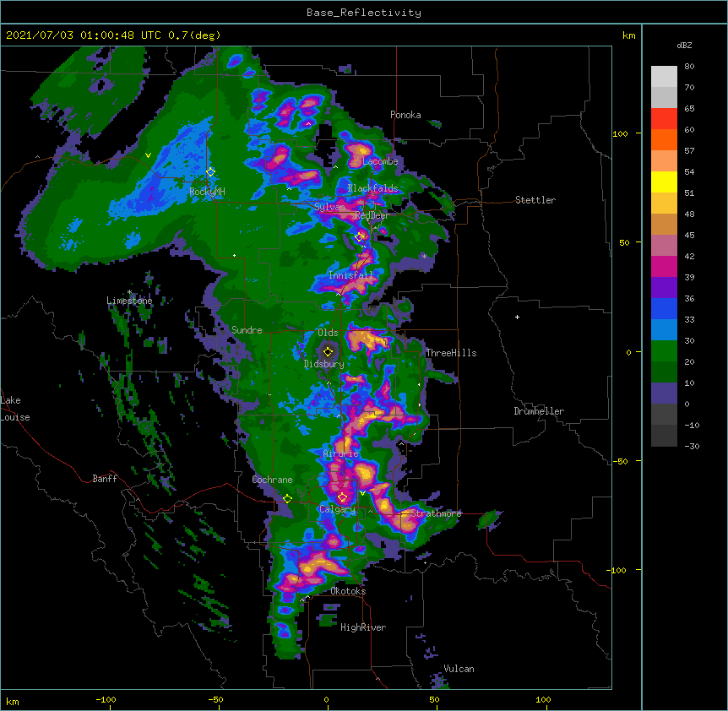Image resolution: width=728 pixels, height=711 pixels.
Task: Click the Vulcan city label
Action: (459, 669)
